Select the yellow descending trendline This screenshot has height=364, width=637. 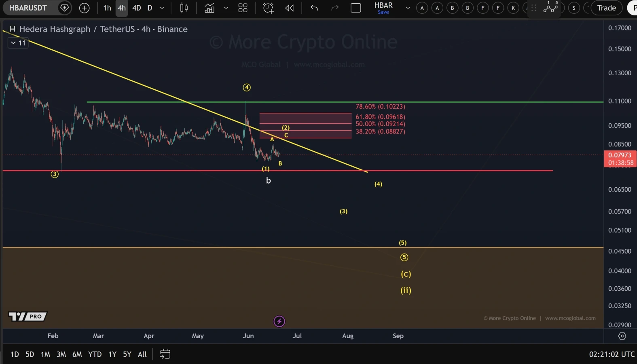(185, 101)
